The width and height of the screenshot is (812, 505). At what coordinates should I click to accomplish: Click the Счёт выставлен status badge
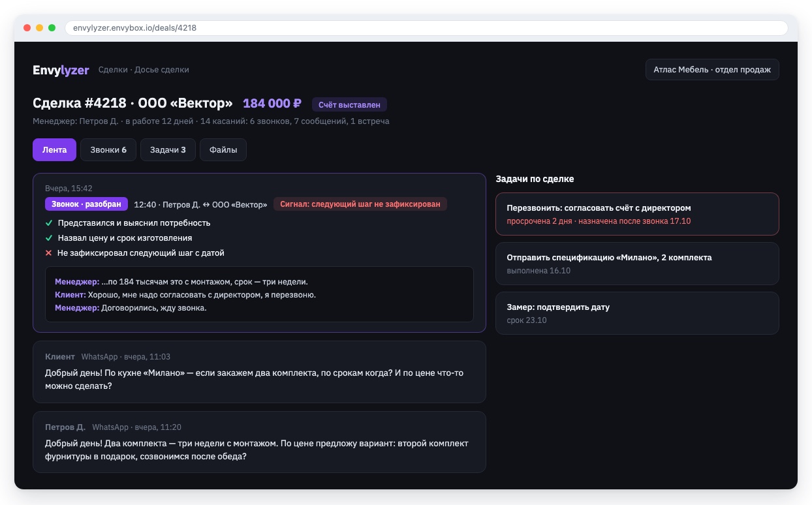pyautogui.click(x=349, y=104)
